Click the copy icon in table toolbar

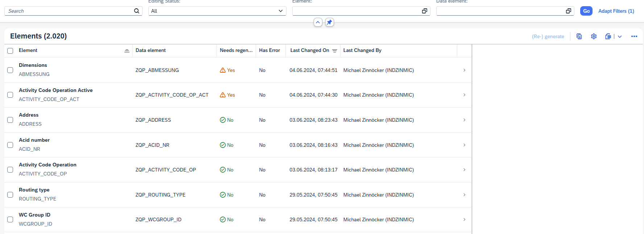[579, 36]
